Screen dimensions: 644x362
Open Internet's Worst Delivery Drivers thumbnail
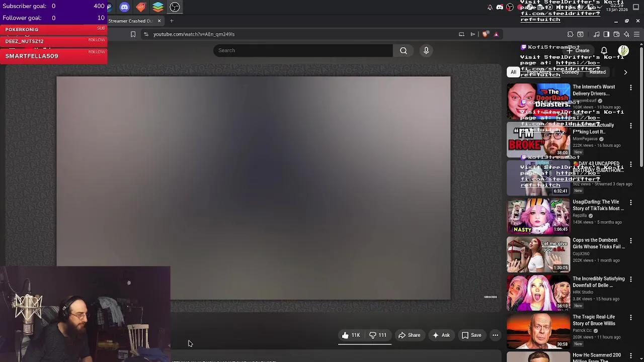pyautogui.click(x=538, y=102)
